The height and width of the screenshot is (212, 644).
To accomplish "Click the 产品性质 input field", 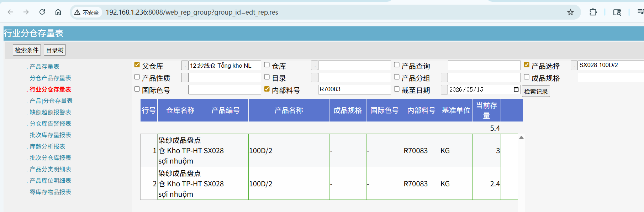I will (x=225, y=78).
